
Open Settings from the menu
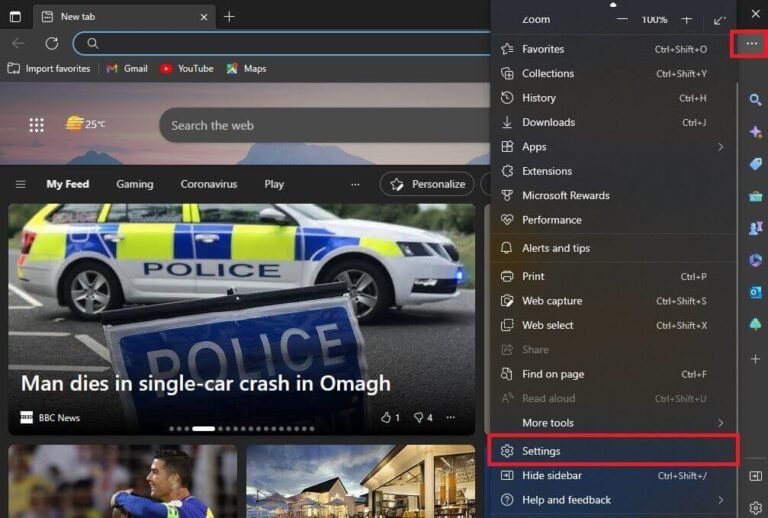pyautogui.click(x=613, y=451)
